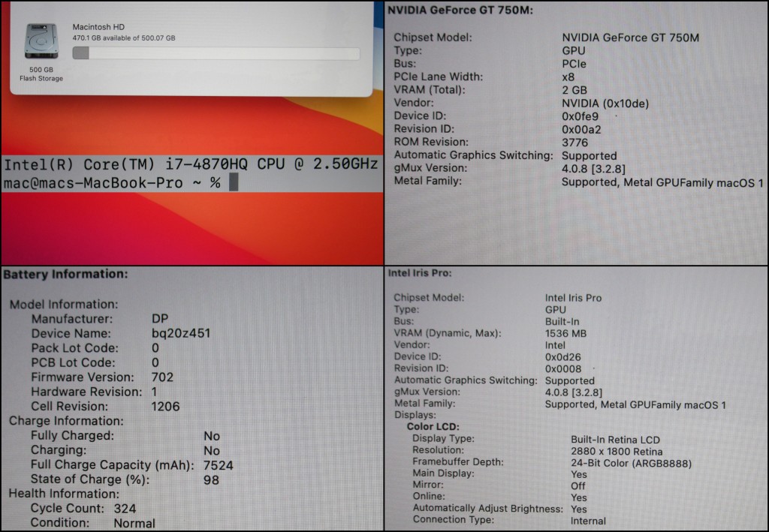Click Device Name value "bq20z451"
The width and height of the screenshot is (769, 532).
181,334
